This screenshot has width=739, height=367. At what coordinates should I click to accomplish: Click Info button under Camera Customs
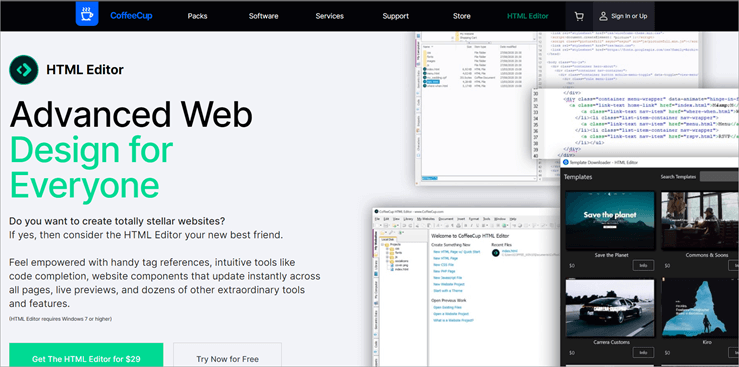pos(643,352)
